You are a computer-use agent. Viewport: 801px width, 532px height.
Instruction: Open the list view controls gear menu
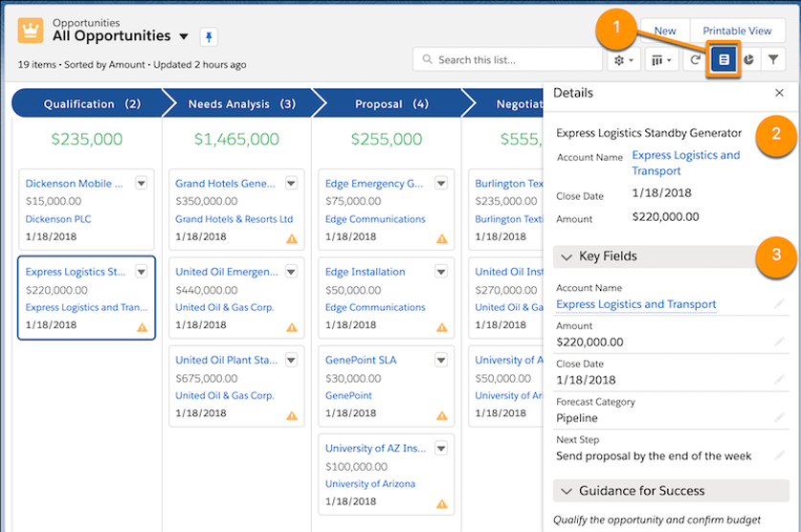click(624, 60)
